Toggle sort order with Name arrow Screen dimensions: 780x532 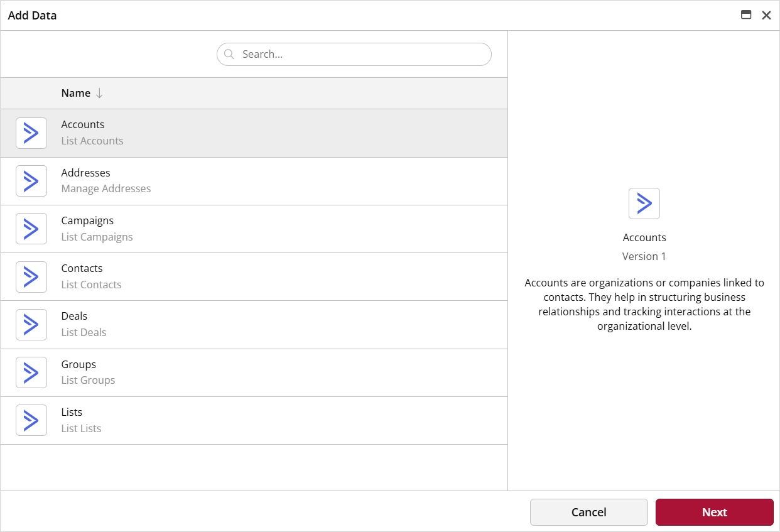99,93
